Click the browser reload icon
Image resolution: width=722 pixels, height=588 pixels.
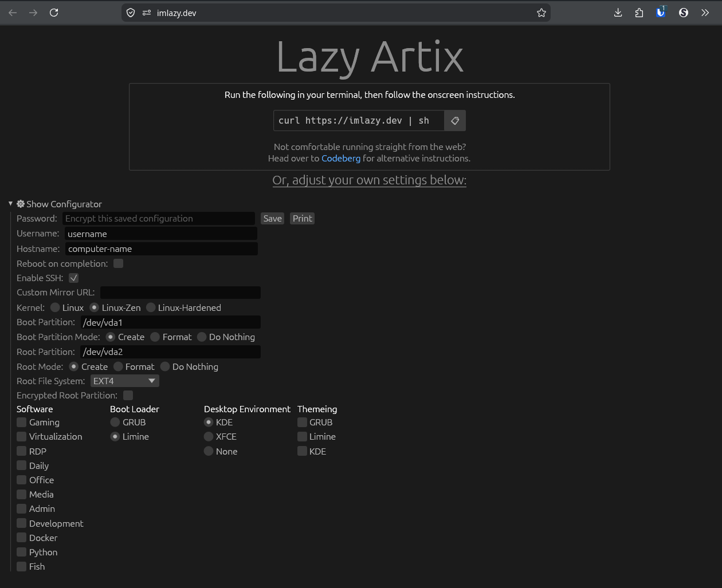[x=54, y=13]
